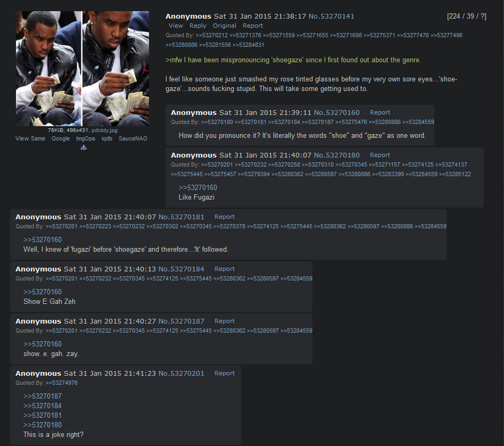The image size is (504, 446).
Task: Click the View Same image search link
Action: point(30,138)
